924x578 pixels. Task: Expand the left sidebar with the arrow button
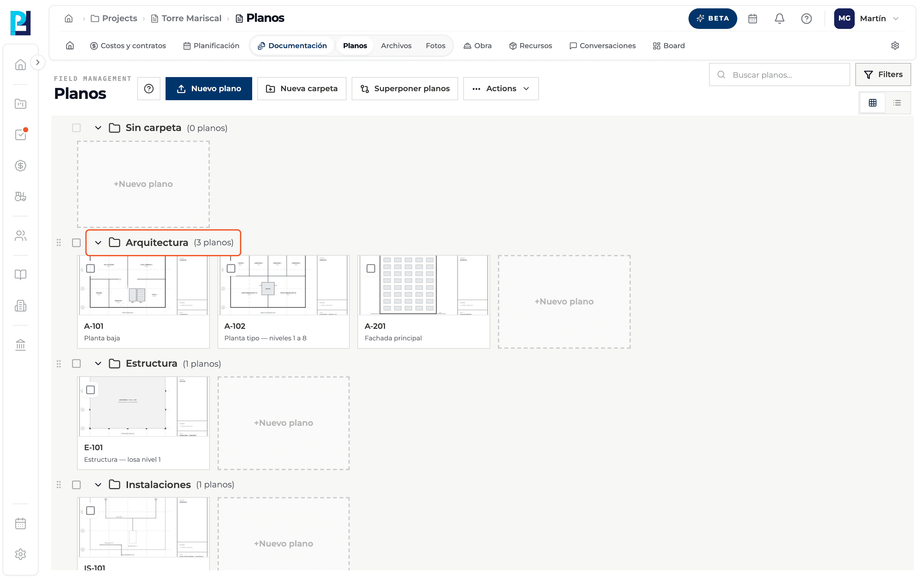(x=38, y=62)
